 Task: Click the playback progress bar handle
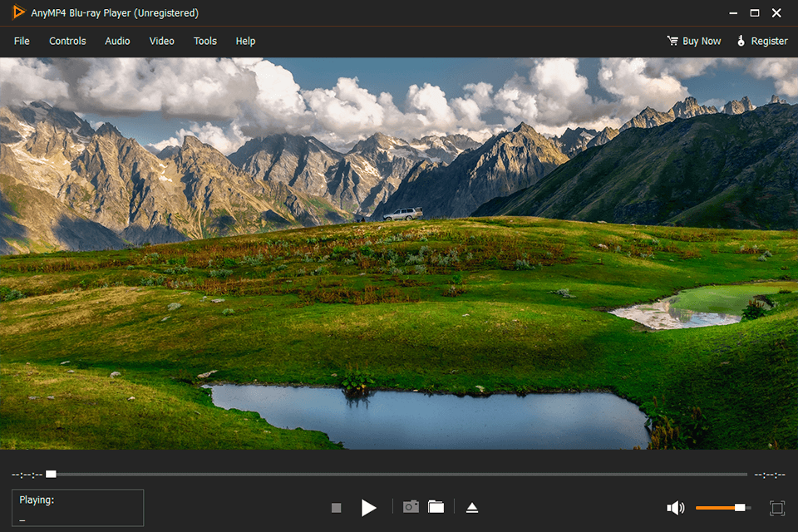[50, 473]
